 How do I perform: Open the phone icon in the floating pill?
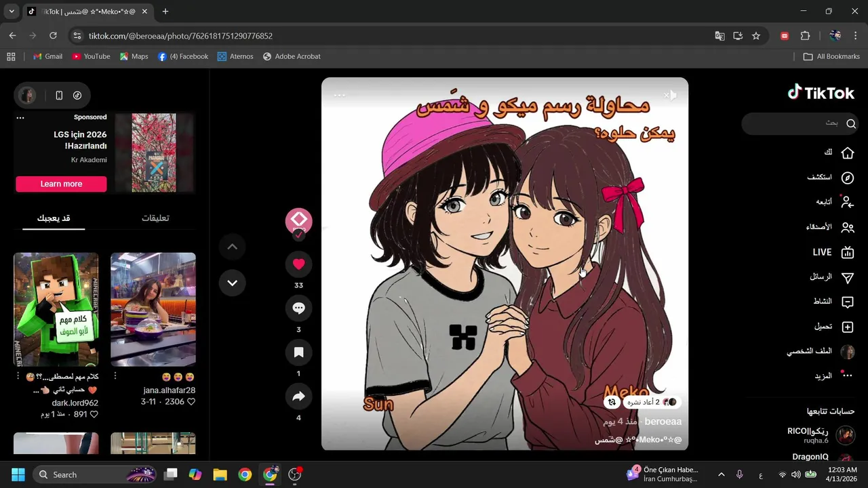point(59,96)
